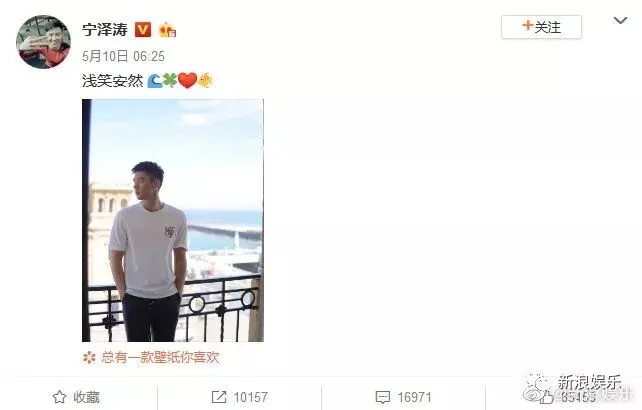Click the wave emoji in the post text
642x410 pixels.
(154, 81)
